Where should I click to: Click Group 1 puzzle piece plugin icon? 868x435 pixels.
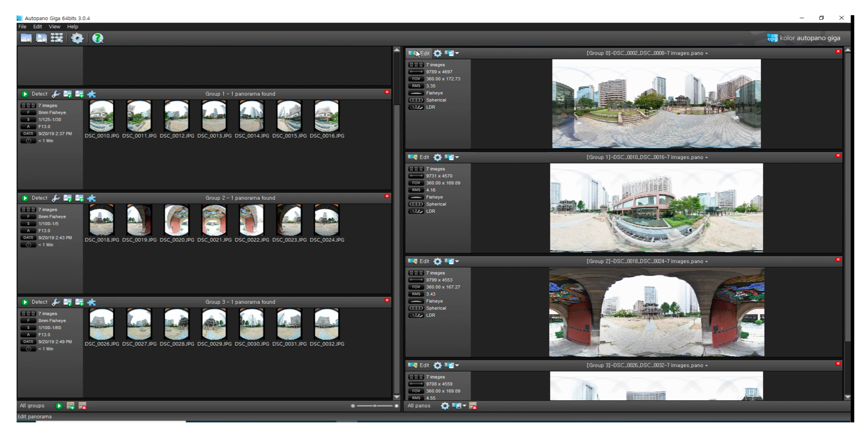pyautogui.click(x=92, y=94)
